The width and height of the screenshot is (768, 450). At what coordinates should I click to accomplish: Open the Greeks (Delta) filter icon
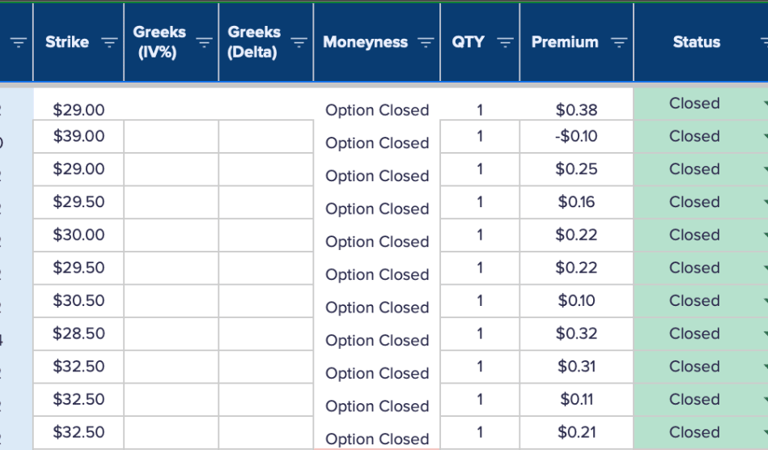pos(298,42)
